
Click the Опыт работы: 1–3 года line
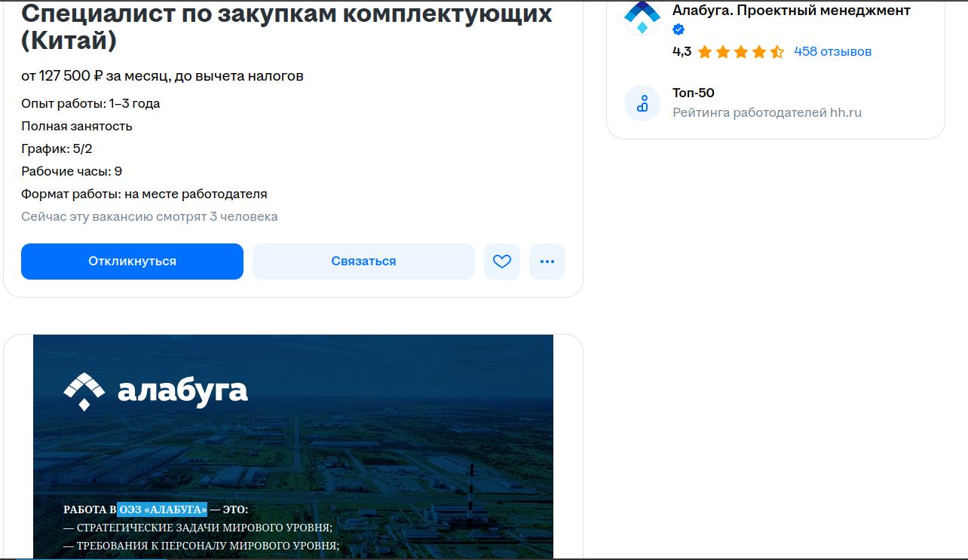(90, 103)
